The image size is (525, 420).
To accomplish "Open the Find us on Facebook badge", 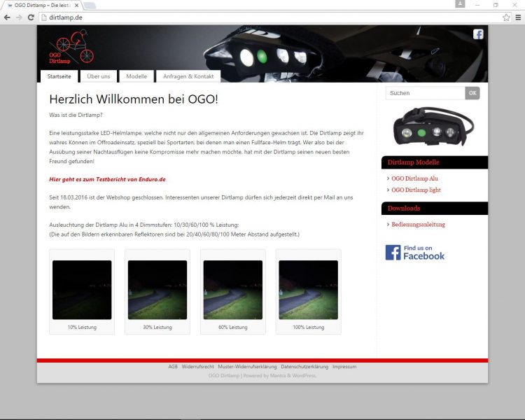I will click(x=415, y=253).
